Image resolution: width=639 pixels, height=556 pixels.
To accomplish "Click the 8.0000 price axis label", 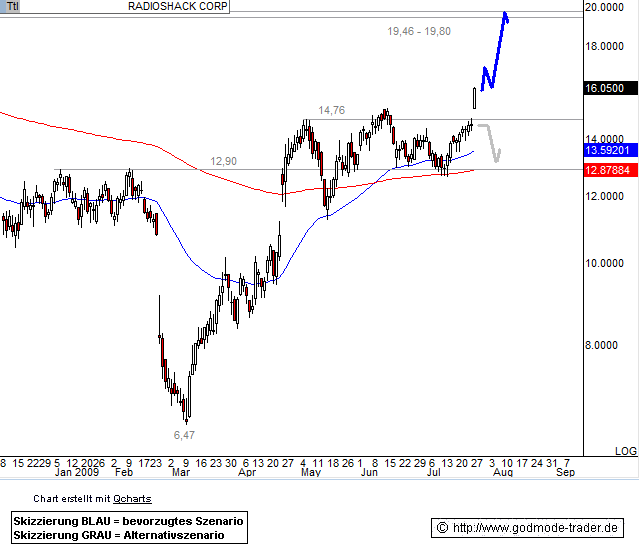I will tap(602, 345).
